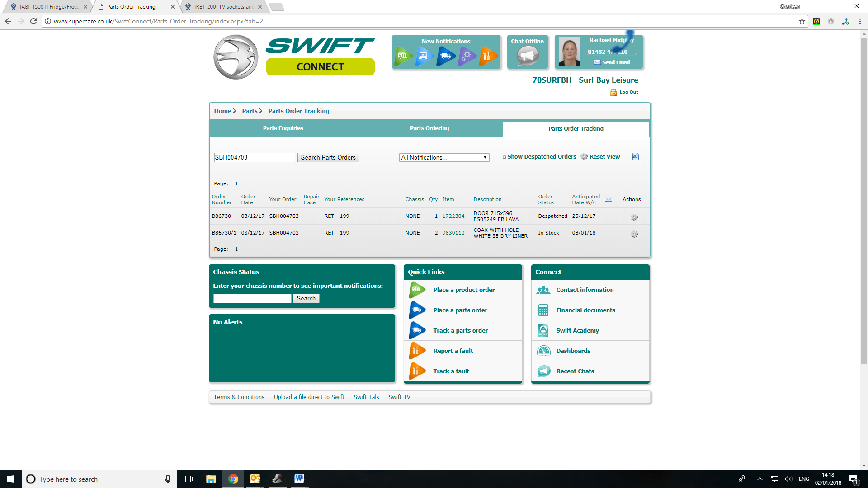The width and height of the screenshot is (868, 488).
Task: Switch to the Parts Enquiries tab
Action: coord(283,128)
